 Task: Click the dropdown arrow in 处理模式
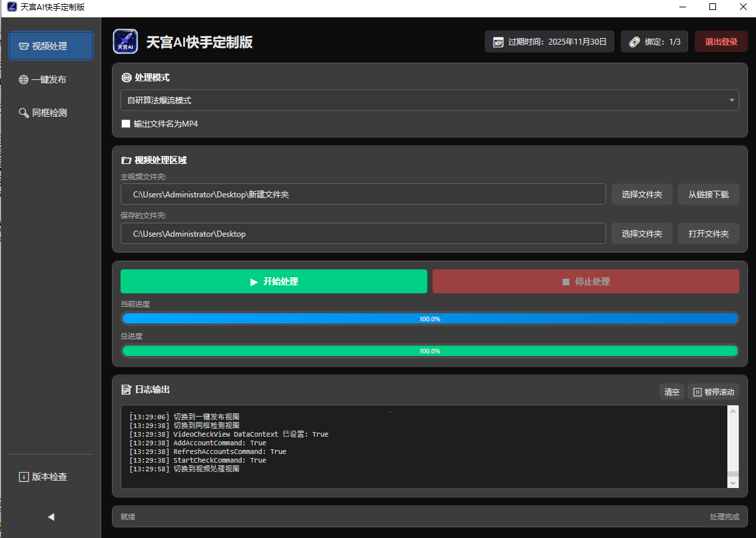pos(732,101)
